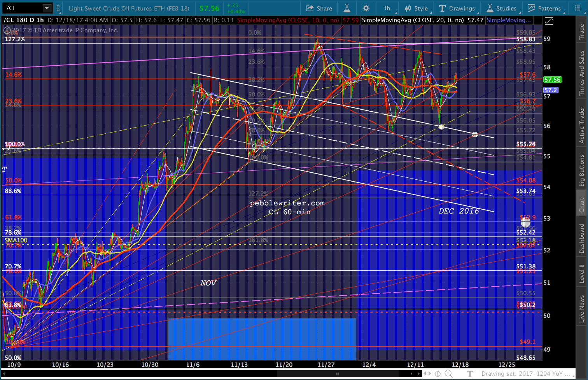Click the $58.83 price level label
This screenshot has width=588, height=380.
pyautogui.click(x=526, y=39)
